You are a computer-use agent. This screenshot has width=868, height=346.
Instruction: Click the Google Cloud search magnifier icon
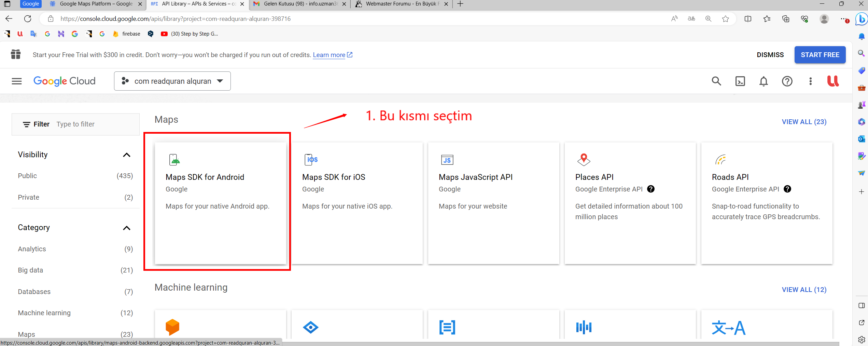(x=716, y=81)
